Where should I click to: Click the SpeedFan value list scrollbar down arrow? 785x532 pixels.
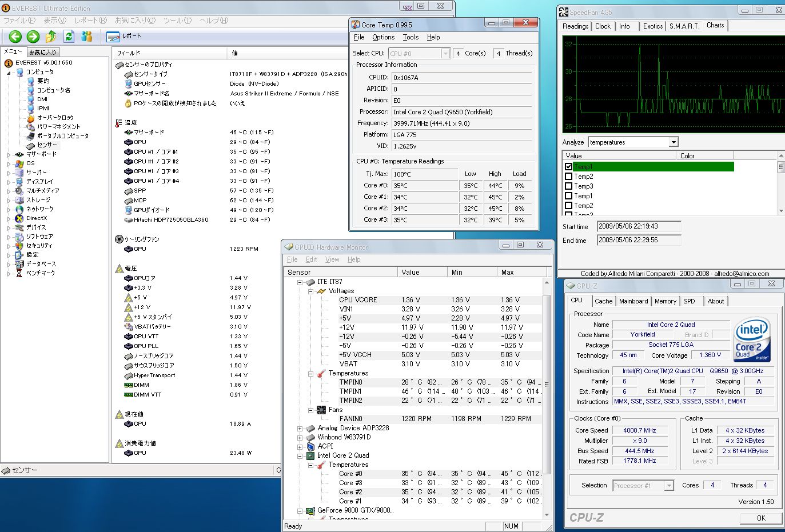(x=781, y=211)
